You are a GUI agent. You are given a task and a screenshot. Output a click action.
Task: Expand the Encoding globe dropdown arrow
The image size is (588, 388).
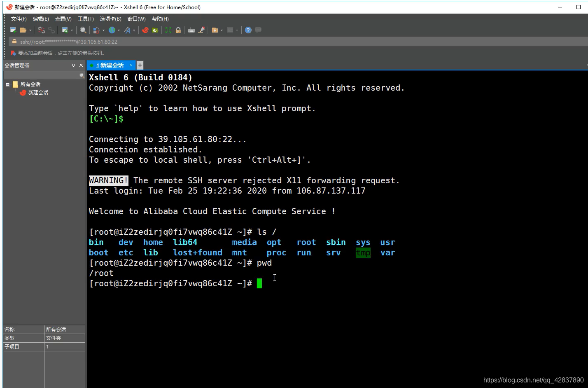coord(119,30)
